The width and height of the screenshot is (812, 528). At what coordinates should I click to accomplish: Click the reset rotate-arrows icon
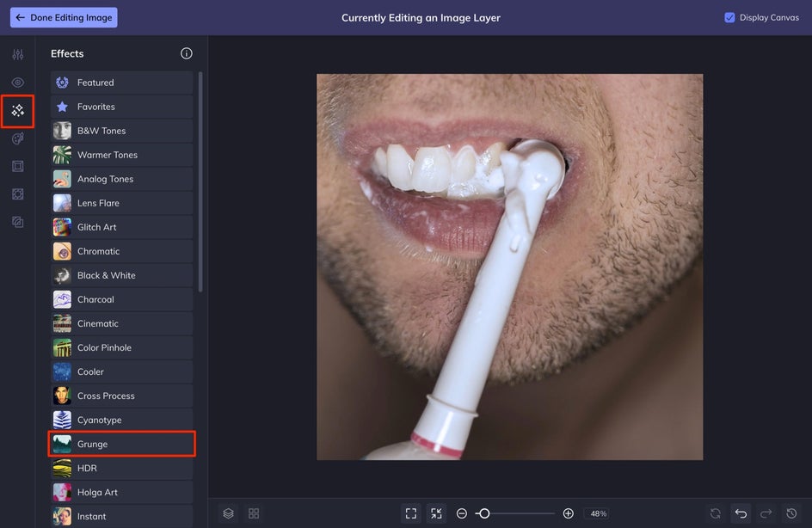pyautogui.click(x=716, y=513)
